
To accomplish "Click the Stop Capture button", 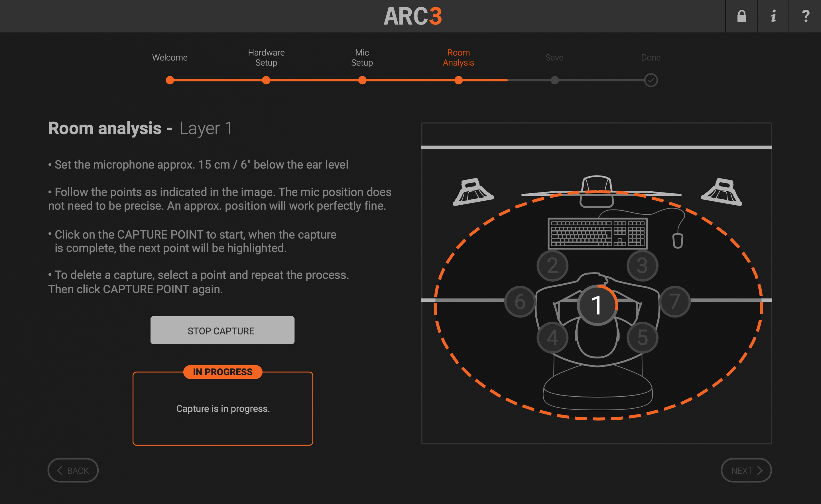I will [x=222, y=330].
